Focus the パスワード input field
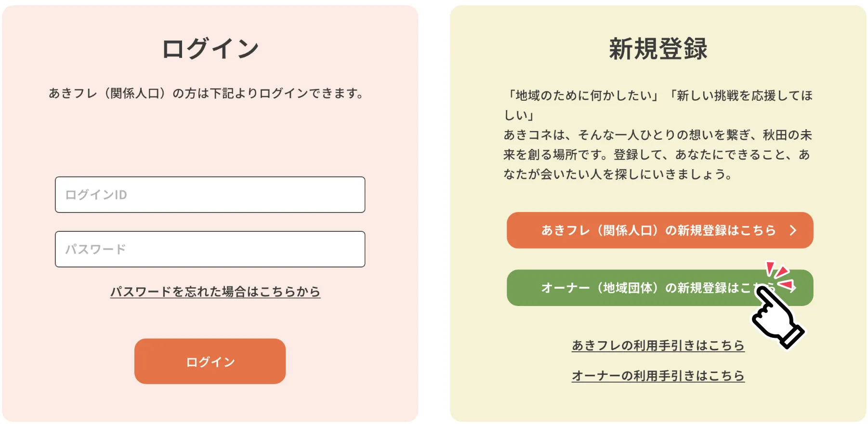 click(x=210, y=249)
